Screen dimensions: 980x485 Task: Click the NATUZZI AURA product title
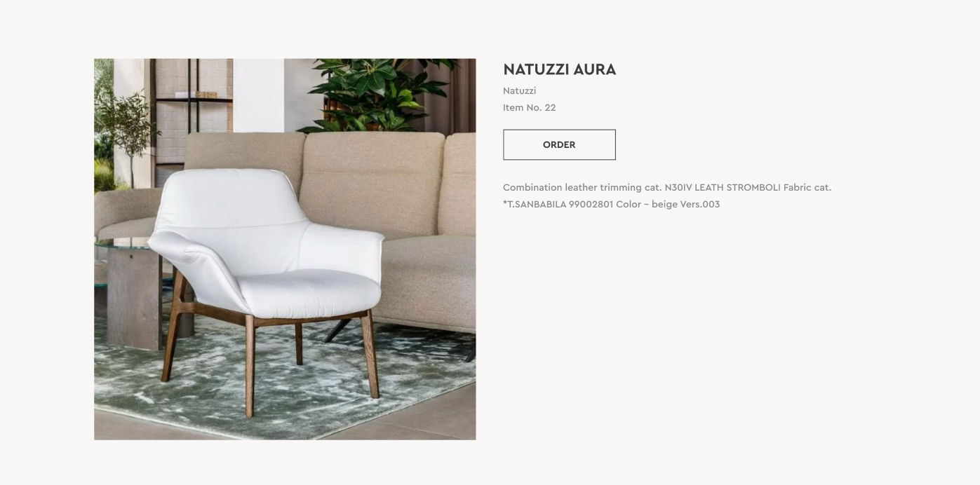click(x=559, y=69)
